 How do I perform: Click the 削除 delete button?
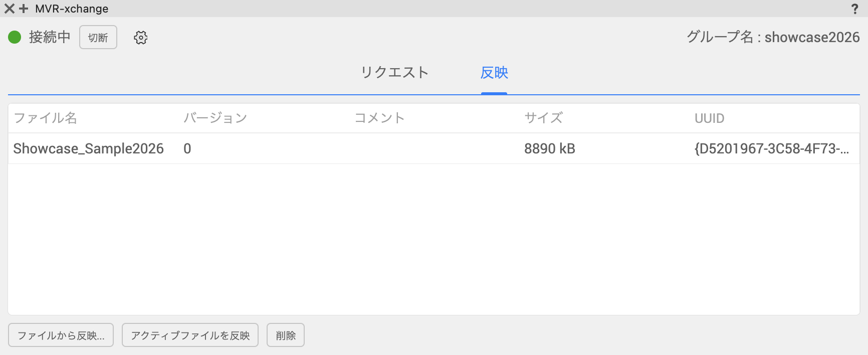tap(286, 335)
